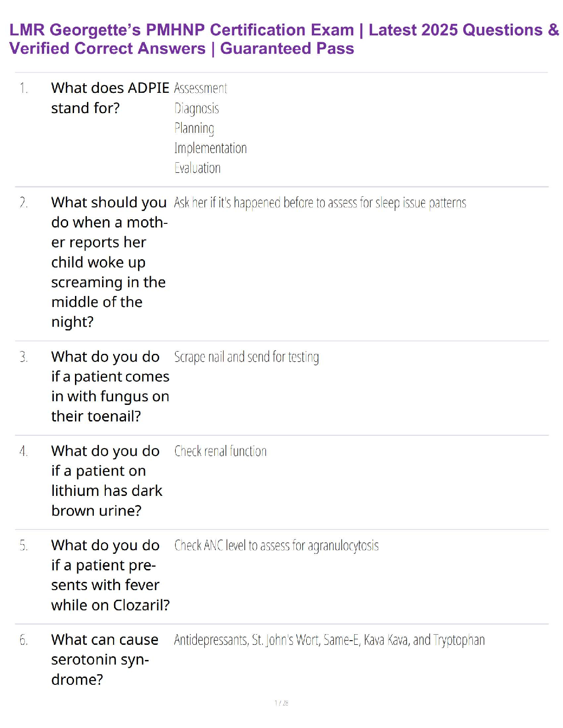563x728 pixels.
Task: Click the answer Check renal function
Action: (x=220, y=451)
